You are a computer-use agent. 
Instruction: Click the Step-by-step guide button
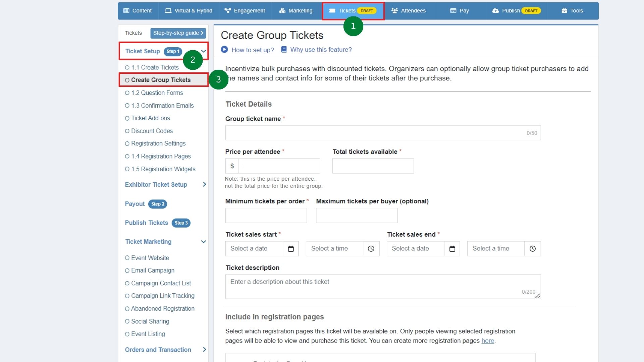click(x=178, y=33)
